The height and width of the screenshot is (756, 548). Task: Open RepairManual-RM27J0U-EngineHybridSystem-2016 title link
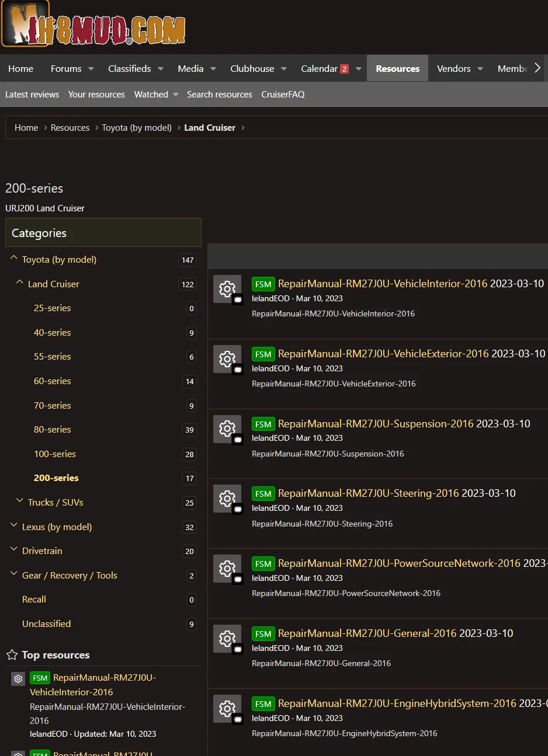[x=397, y=703]
